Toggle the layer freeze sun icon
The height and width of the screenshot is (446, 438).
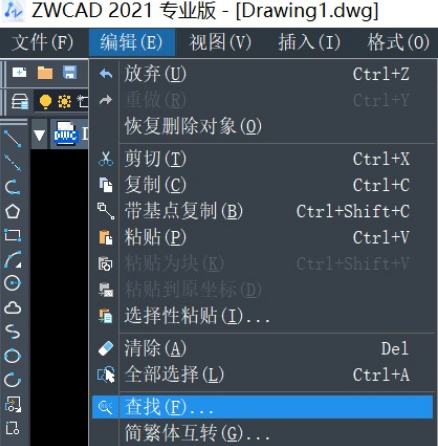pyautogui.click(x=64, y=101)
